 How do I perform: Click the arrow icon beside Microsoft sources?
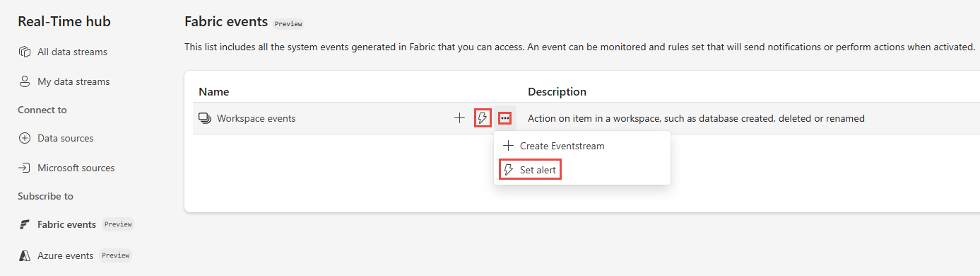(x=24, y=168)
